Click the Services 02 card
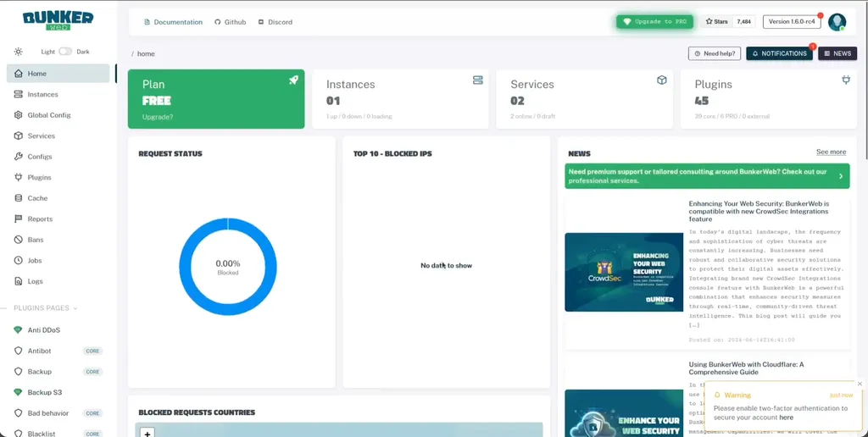This screenshot has height=437, width=868. (584, 99)
